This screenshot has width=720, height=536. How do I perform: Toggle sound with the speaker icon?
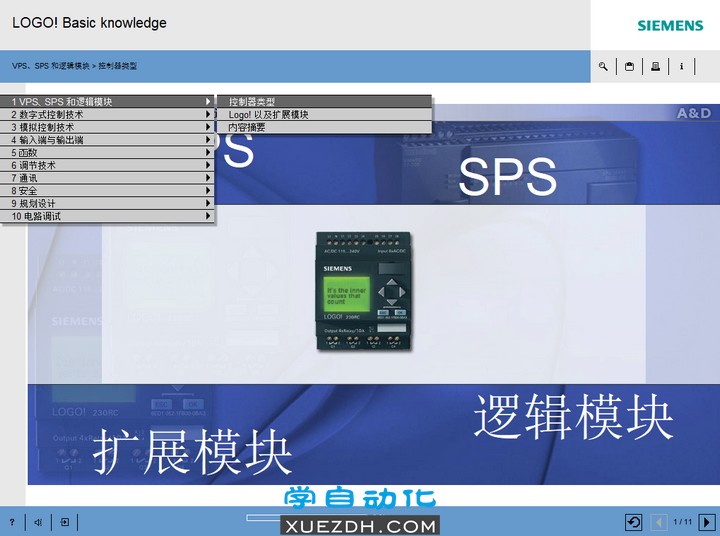tap(38, 522)
